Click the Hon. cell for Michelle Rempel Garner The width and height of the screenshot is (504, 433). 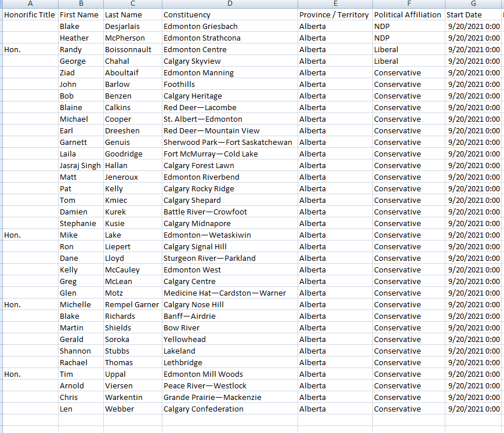(30, 304)
